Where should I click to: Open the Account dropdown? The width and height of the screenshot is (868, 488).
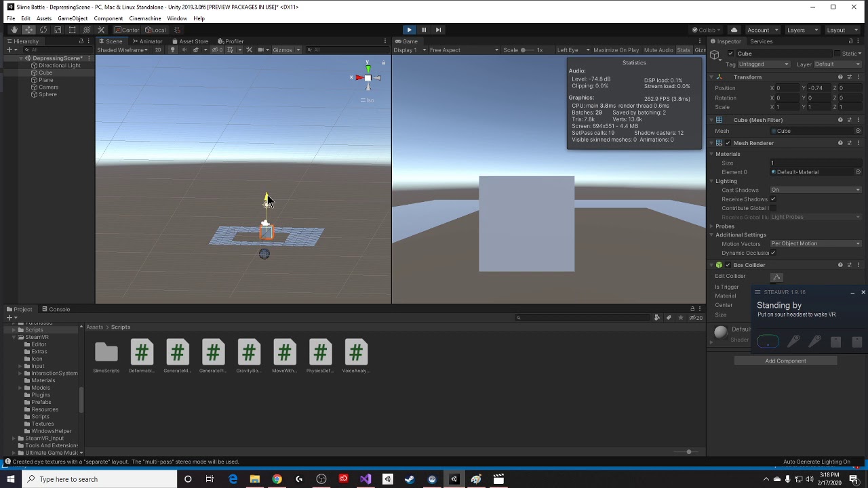point(763,30)
